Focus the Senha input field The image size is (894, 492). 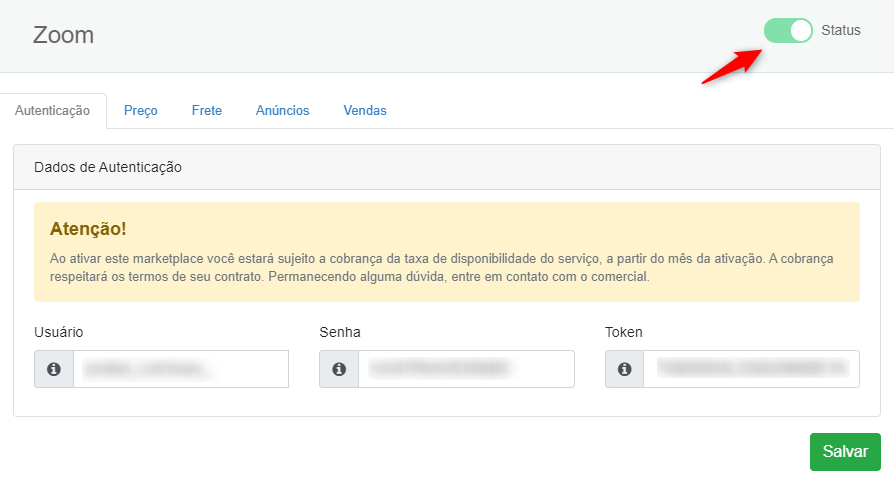pos(466,369)
